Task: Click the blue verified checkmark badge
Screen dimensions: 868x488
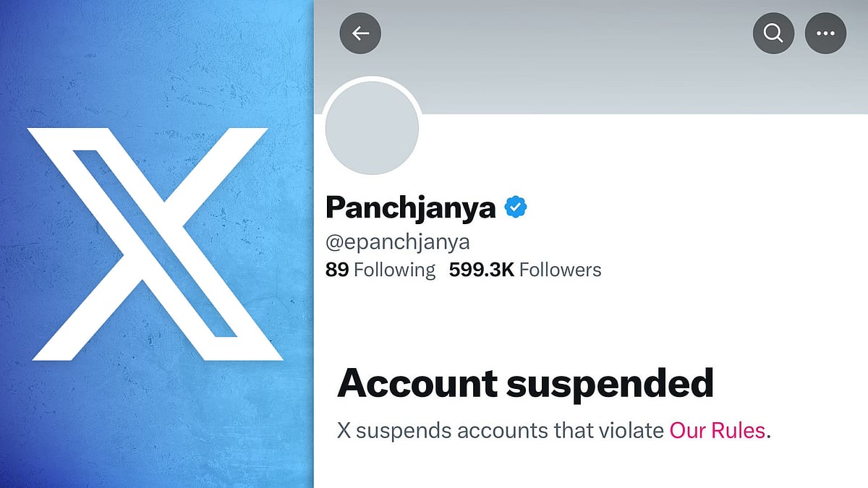Action: coord(516,207)
